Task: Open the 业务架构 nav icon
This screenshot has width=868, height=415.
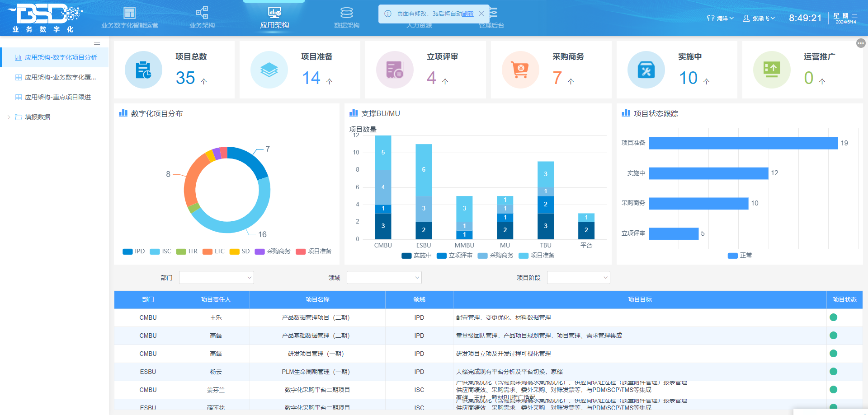Action: pos(202,13)
